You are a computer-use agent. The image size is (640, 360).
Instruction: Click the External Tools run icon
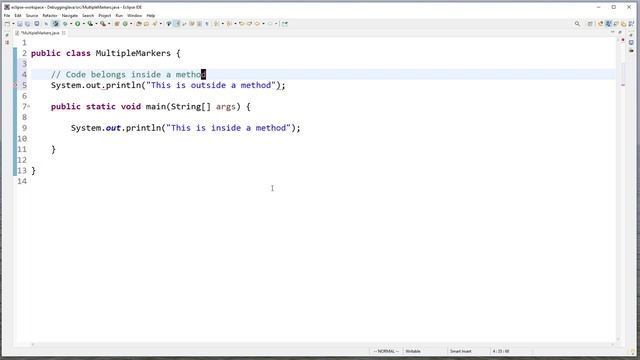[103, 24]
